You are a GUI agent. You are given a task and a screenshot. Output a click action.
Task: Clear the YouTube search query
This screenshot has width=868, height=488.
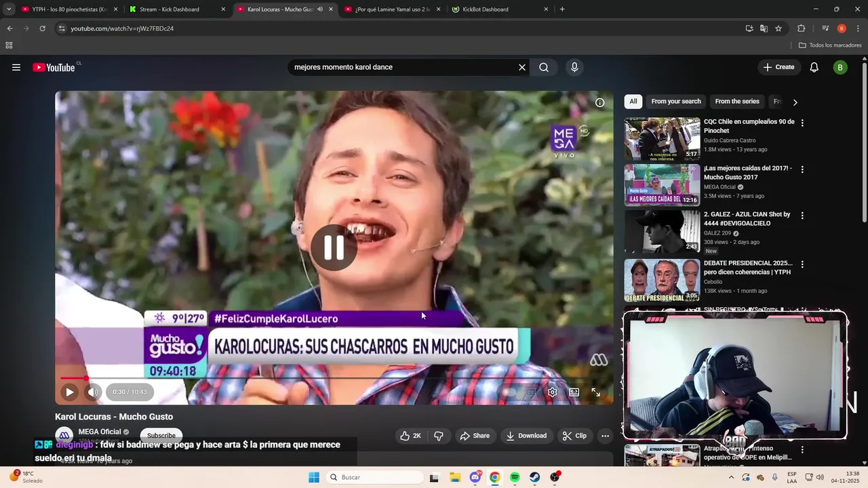pyautogui.click(x=522, y=67)
